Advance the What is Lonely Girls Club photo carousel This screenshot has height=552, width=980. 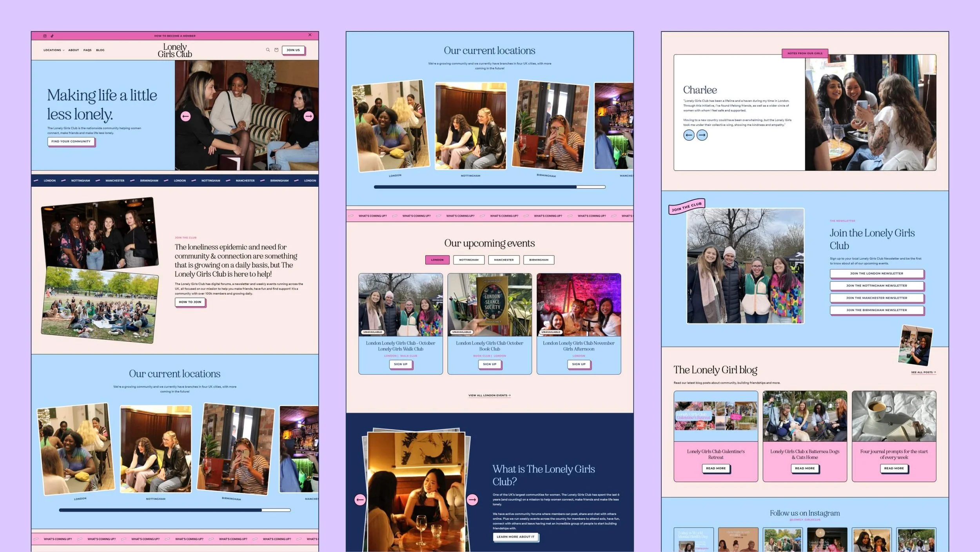(472, 499)
